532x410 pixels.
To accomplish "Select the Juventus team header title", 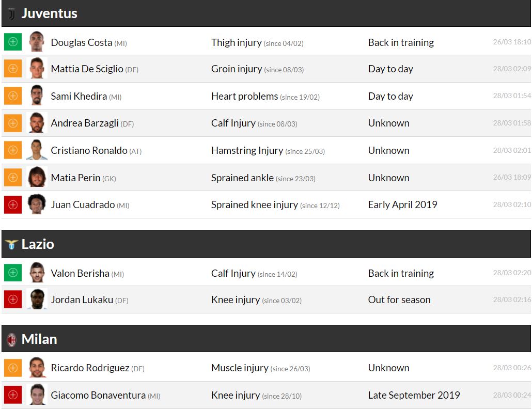I will 50,13.
